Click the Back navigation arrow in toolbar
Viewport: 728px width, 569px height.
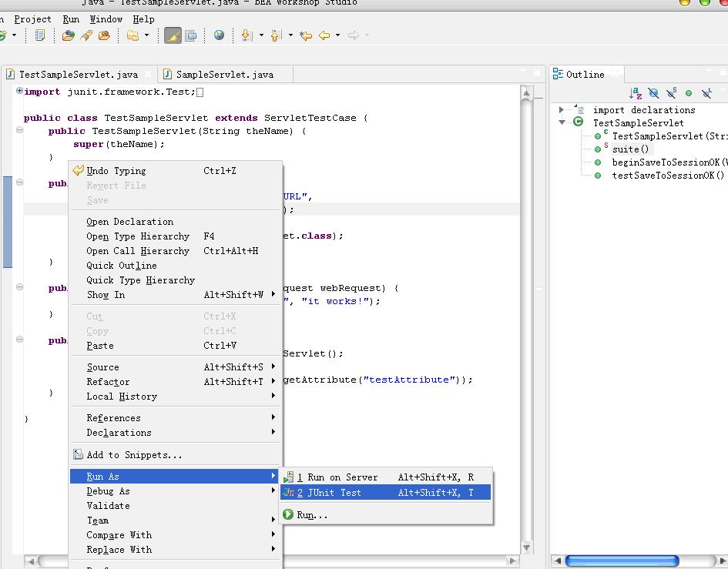(324, 35)
